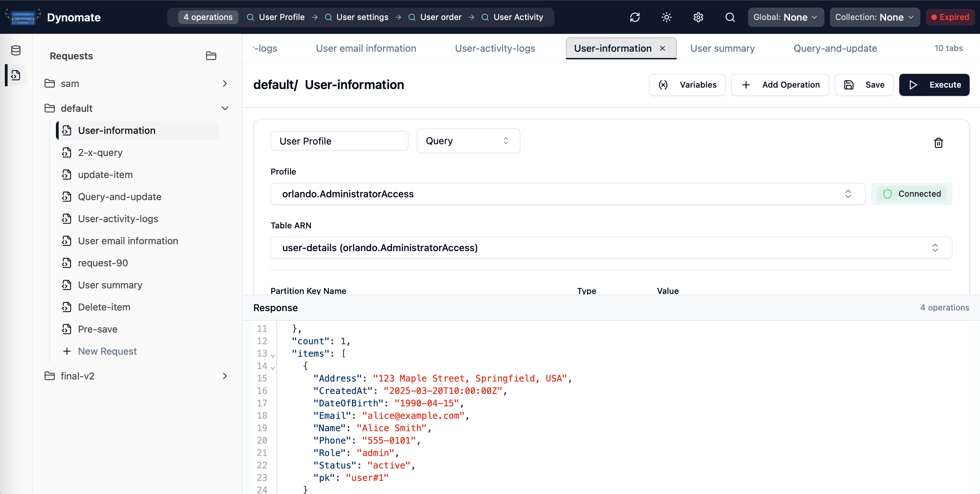The width and height of the screenshot is (980, 494).
Task: Jump to User settings operation breadcrumb
Action: [x=357, y=17]
